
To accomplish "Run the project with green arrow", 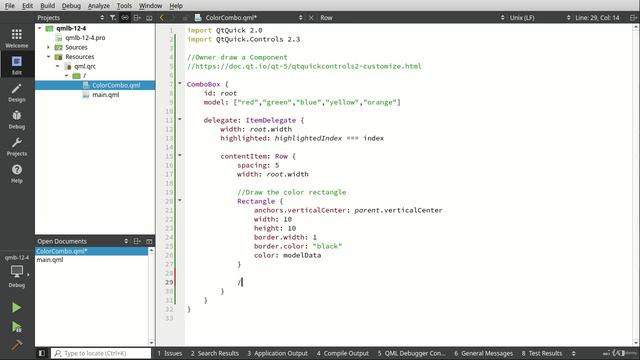I will 16,307.
